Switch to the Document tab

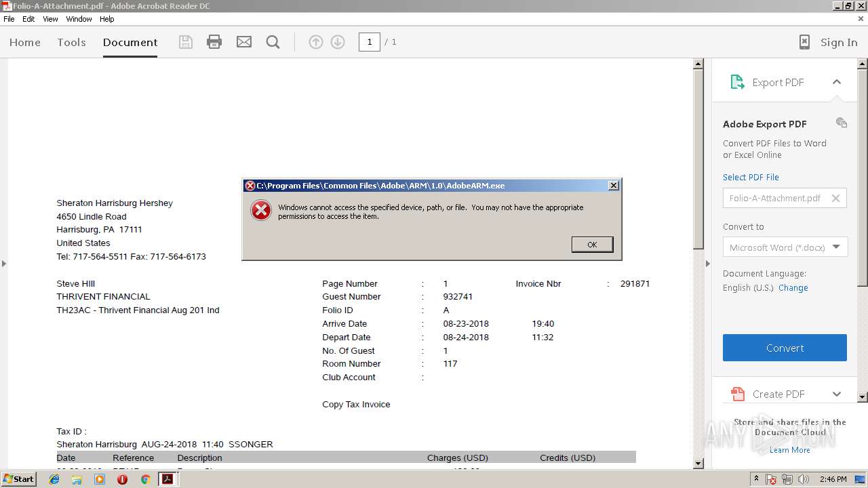tap(130, 42)
